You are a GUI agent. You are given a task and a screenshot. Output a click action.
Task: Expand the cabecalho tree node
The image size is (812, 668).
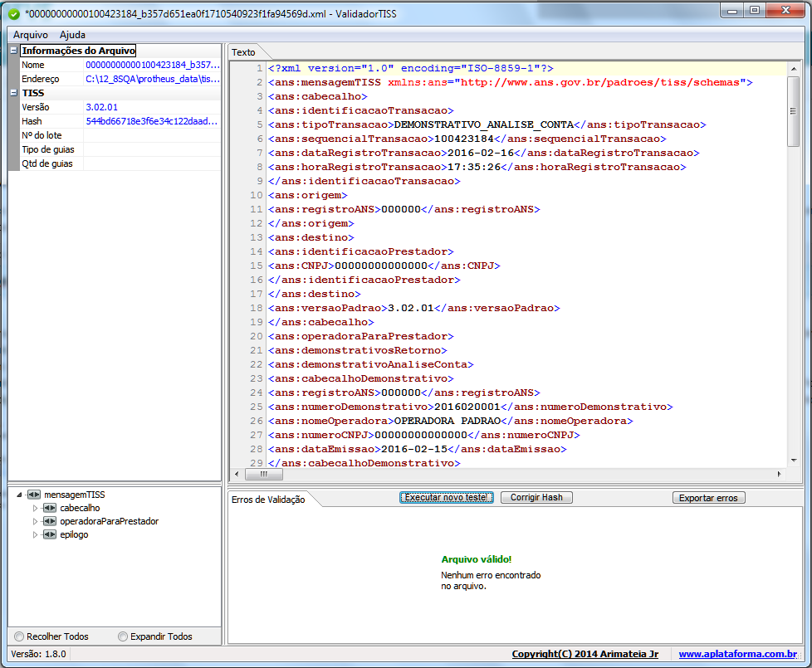tap(35, 508)
